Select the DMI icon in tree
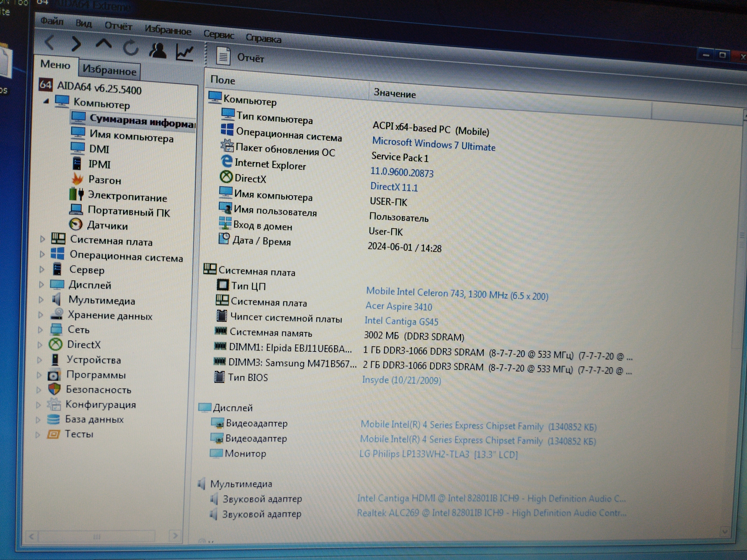The image size is (747, 560). pyautogui.click(x=78, y=148)
